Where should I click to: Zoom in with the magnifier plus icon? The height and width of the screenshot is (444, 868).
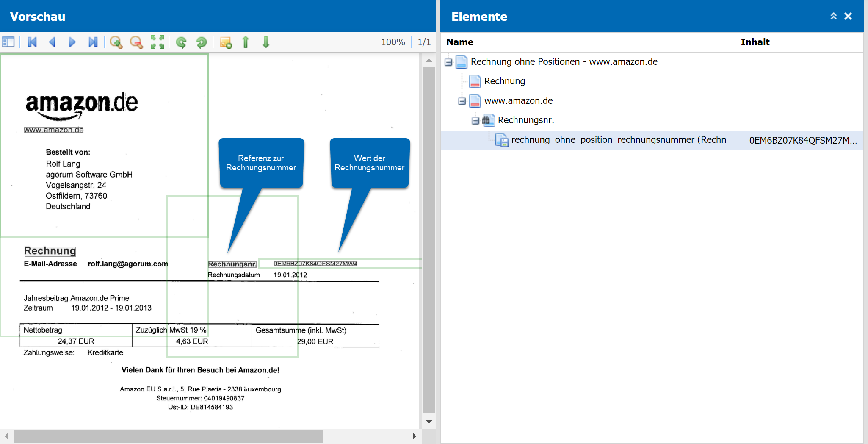coord(116,42)
